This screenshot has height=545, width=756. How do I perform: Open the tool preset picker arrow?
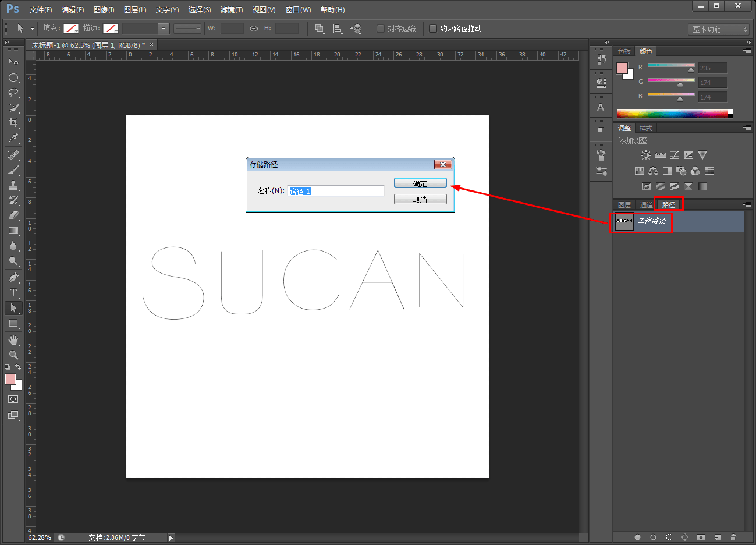(x=32, y=29)
